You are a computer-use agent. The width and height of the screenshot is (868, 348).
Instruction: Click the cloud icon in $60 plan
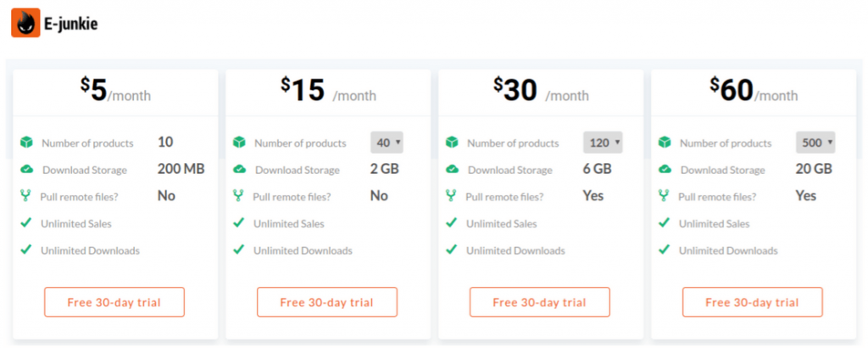click(x=665, y=169)
